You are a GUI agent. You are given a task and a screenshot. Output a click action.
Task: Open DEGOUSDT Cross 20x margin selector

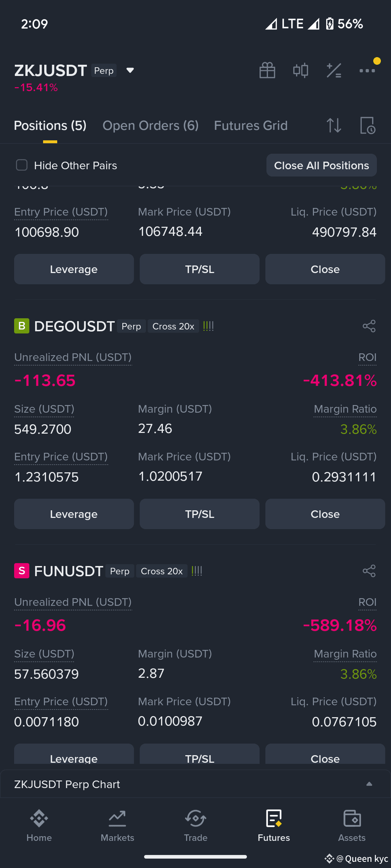coord(173,326)
